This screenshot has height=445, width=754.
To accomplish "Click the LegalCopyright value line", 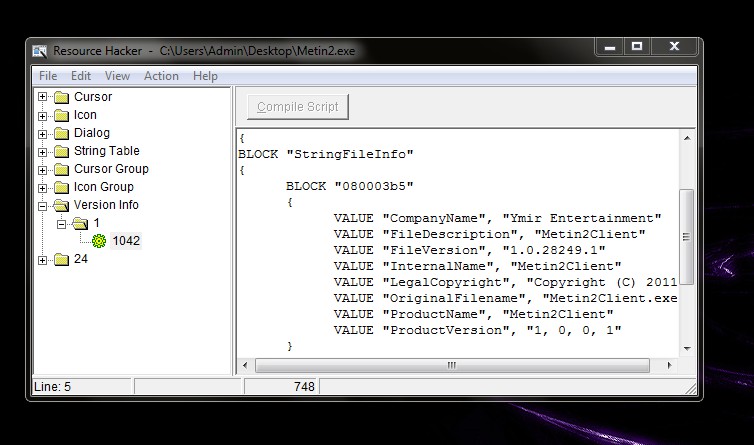I will click(x=505, y=282).
